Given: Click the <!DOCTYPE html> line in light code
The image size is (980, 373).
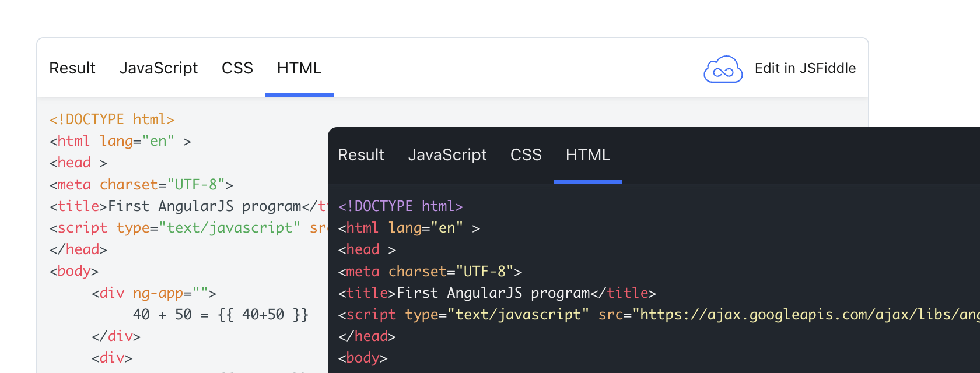Looking at the screenshot, I should click(x=112, y=119).
